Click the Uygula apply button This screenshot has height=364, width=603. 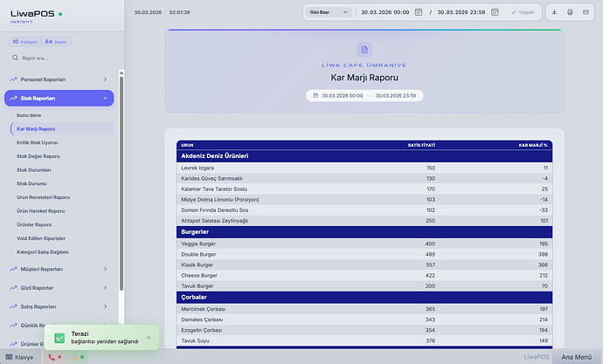521,12
